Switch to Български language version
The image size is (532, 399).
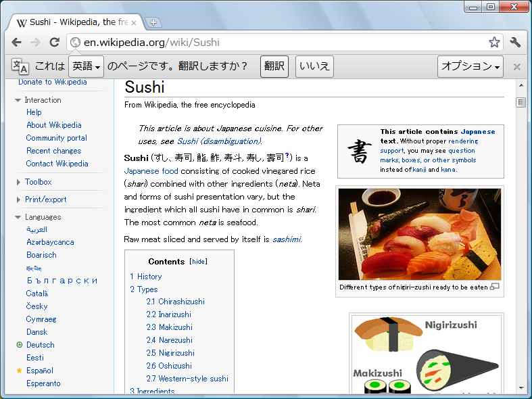coord(62,281)
